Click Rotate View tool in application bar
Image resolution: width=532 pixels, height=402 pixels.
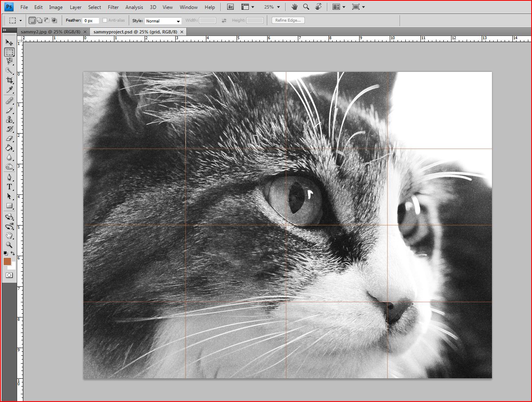318,7
